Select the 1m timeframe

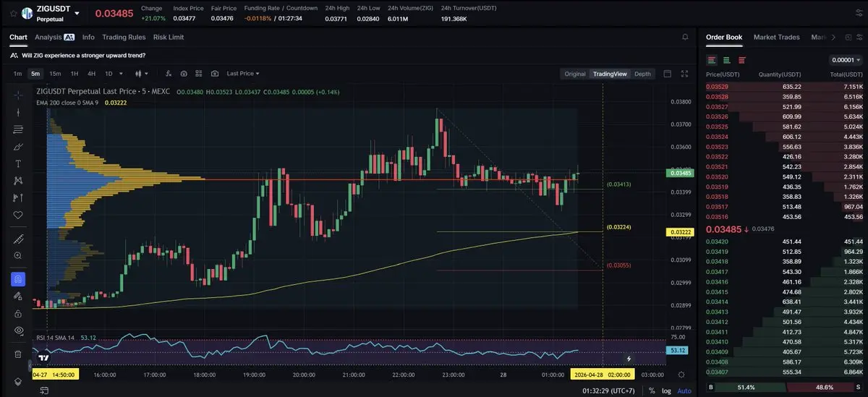click(x=17, y=74)
